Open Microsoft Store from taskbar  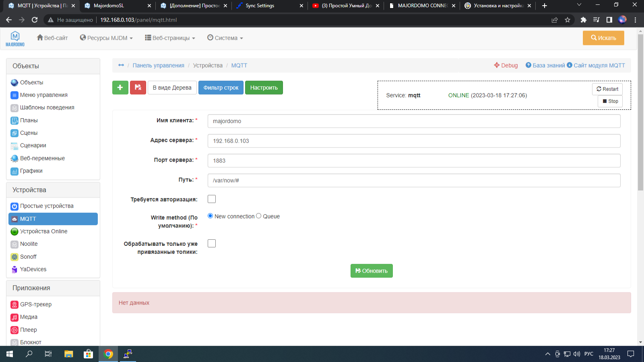point(88,354)
